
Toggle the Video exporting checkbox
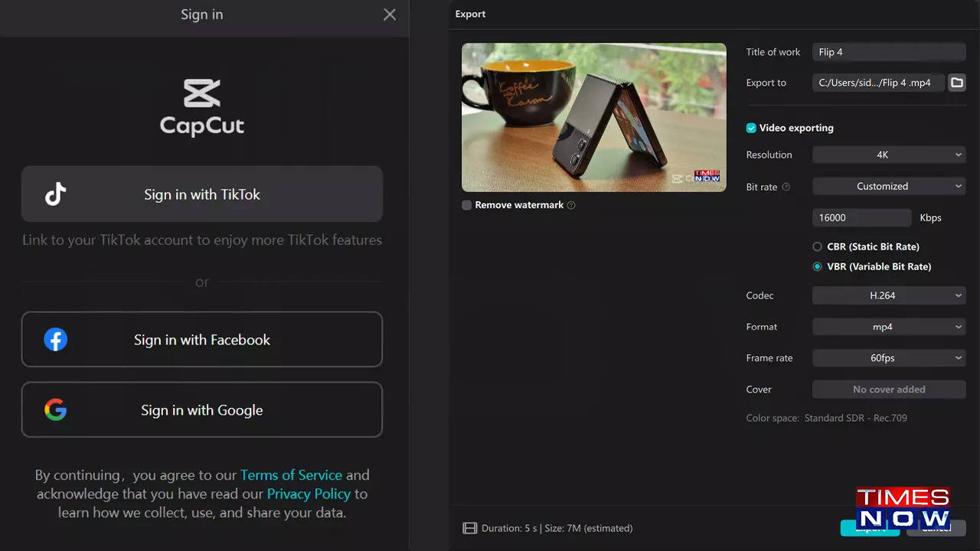751,128
